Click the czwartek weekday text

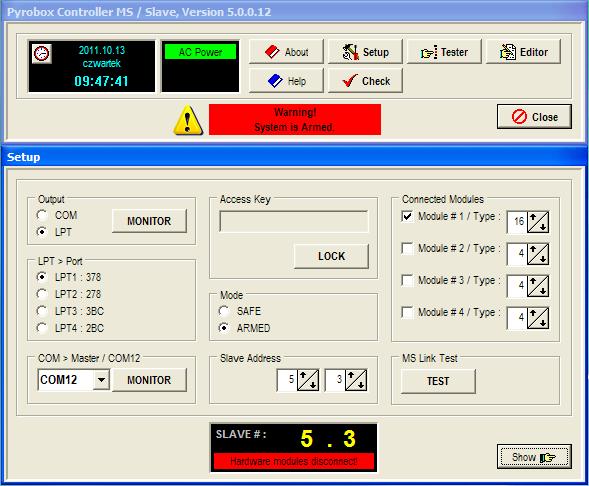[101, 63]
